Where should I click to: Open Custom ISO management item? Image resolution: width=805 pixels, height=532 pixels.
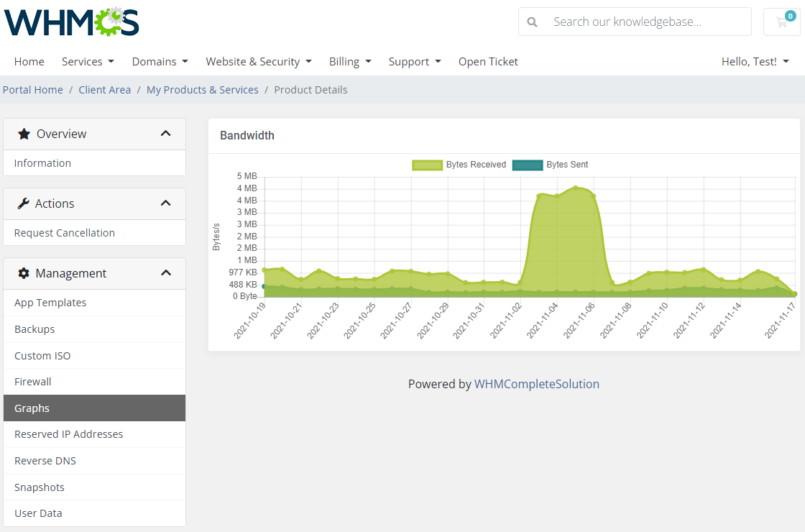click(x=94, y=356)
